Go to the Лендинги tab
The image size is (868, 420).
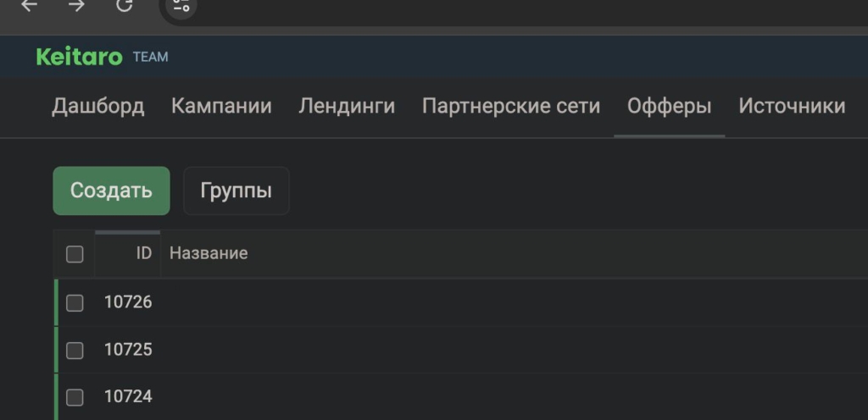347,106
